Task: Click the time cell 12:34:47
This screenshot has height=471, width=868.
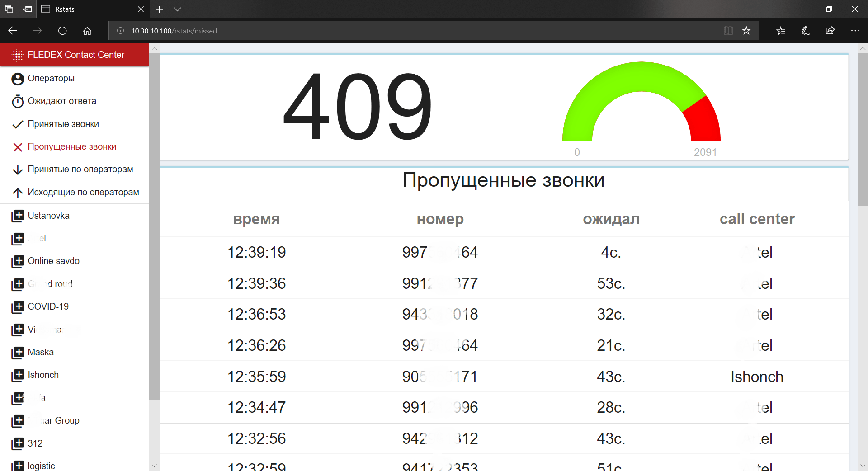Action: click(x=256, y=407)
